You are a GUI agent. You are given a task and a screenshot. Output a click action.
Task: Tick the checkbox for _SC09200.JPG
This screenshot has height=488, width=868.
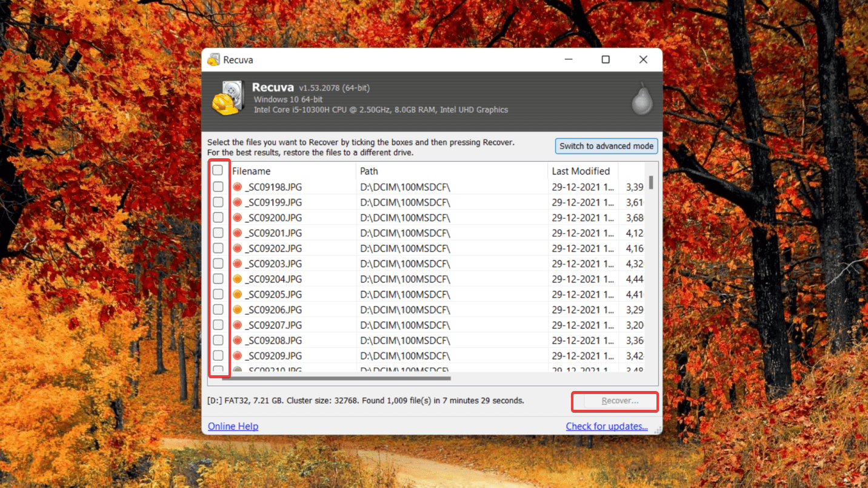point(218,217)
